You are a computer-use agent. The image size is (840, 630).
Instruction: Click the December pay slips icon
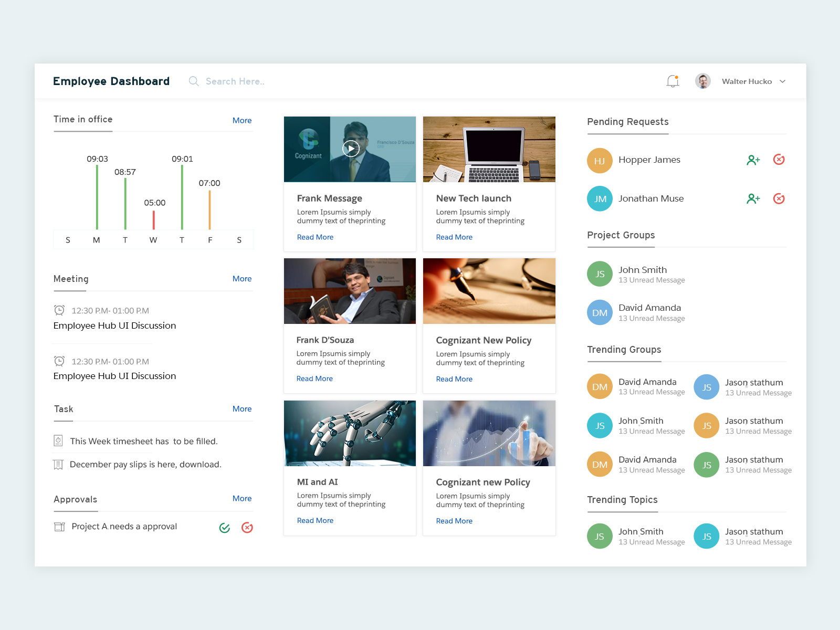pos(58,464)
